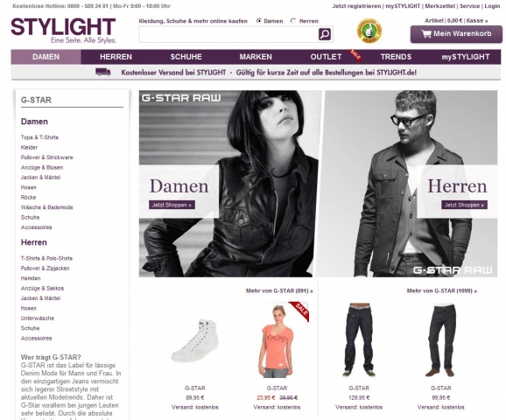Image resolution: width=506 pixels, height=420 pixels.
Task: Open the Mehr von G-STAR (1099) link
Action: click(x=442, y=290)
